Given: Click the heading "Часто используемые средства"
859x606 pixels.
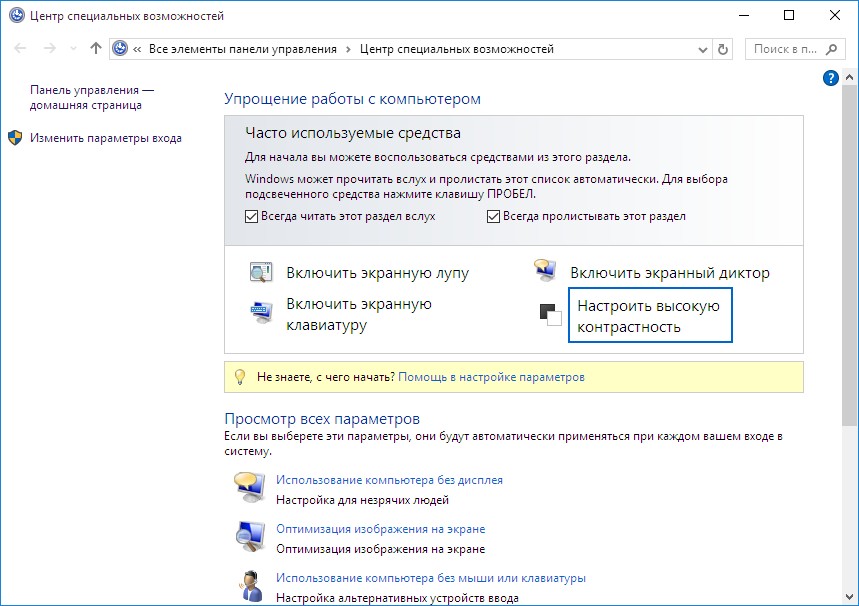Looking at the screenshot, I should [353, 133].
